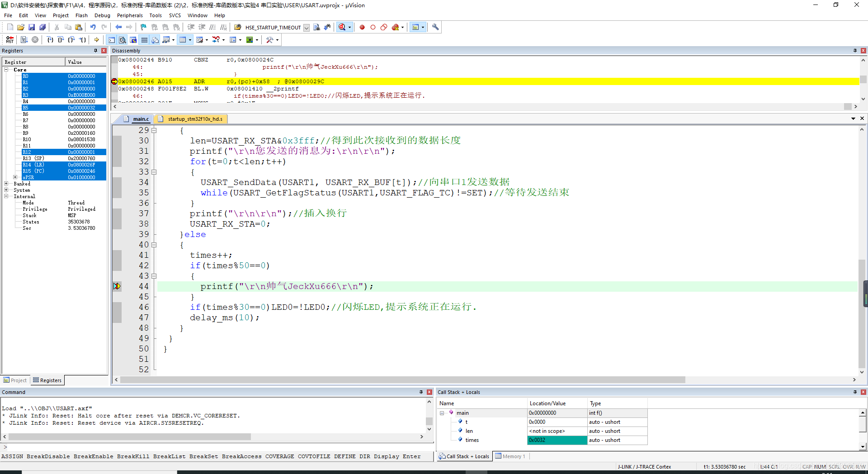This screenshot has height=474, width=868.
Task: Toggle the Command Window button
Action: tap(112, 40)
